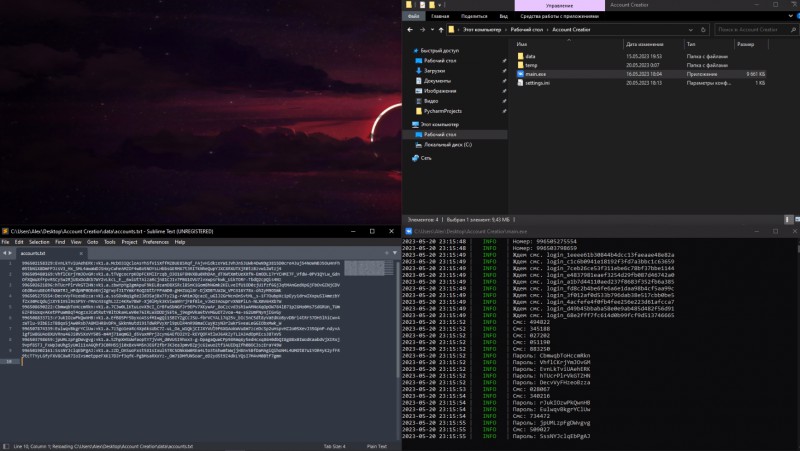Open Изображения in the navigation pane
800x451 pixels.
pos(439,91)
